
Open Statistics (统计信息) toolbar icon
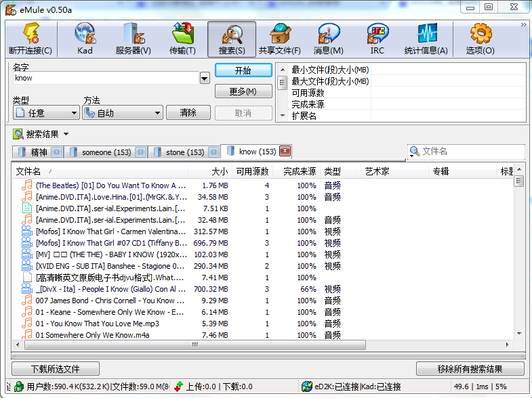[426, 39]
